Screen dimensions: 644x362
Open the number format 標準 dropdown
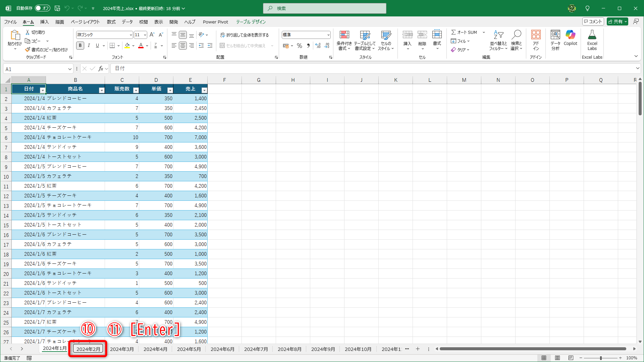pos(328,35)
